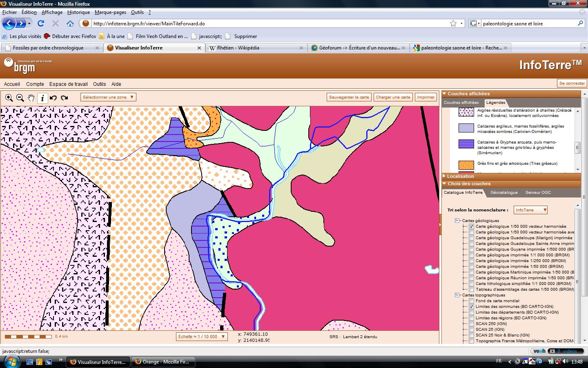This screenshot has width=588, height=368.
Task: Choose the information query tool
Action: [x=42, y=98]
